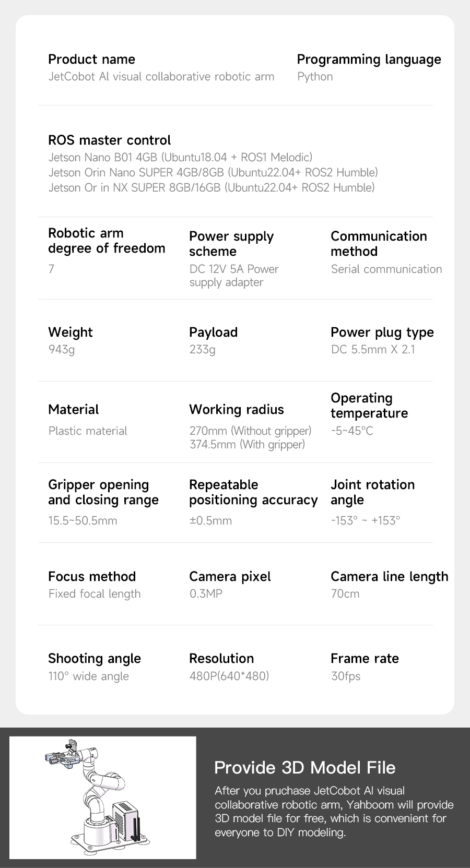470x868 pixels.
Task: Click the Operating temperature -5~45°C value
Action: (352, 431)
